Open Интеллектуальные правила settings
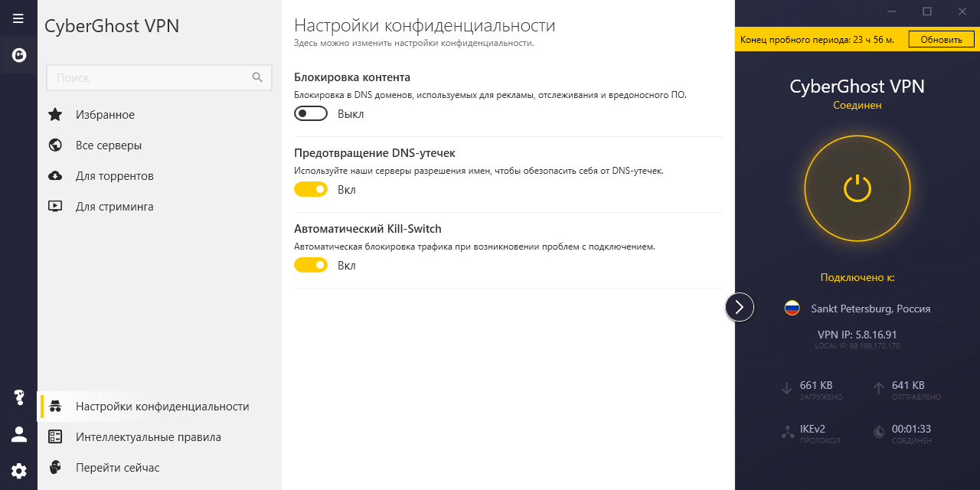Image resolution: width=980 pixels, height=490 pixels. pos(149,437)
